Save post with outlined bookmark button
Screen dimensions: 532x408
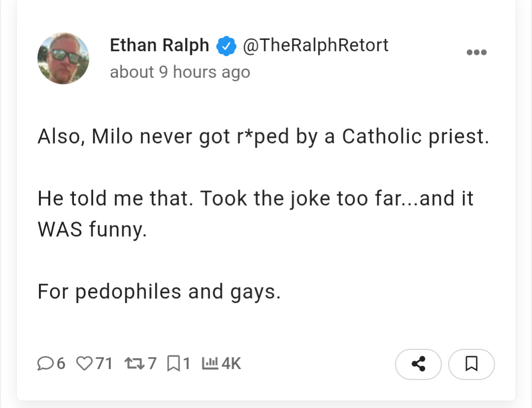471,364
